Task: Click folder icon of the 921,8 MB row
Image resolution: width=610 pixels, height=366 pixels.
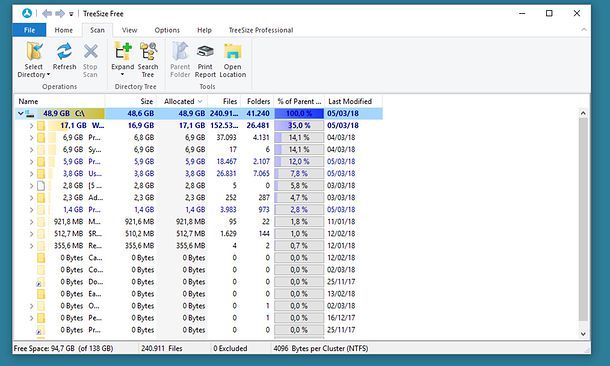Action: 41,222
